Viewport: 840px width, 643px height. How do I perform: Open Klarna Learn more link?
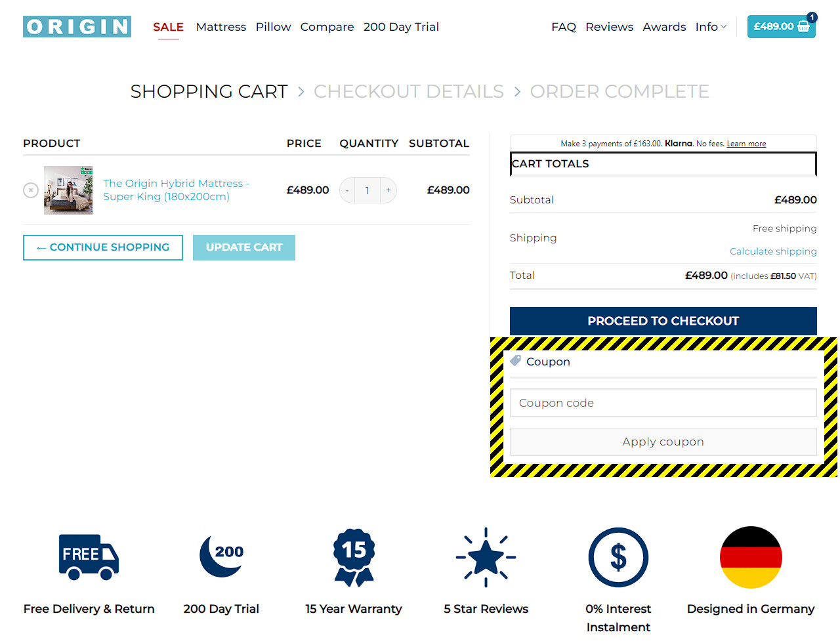click(746, 144)
